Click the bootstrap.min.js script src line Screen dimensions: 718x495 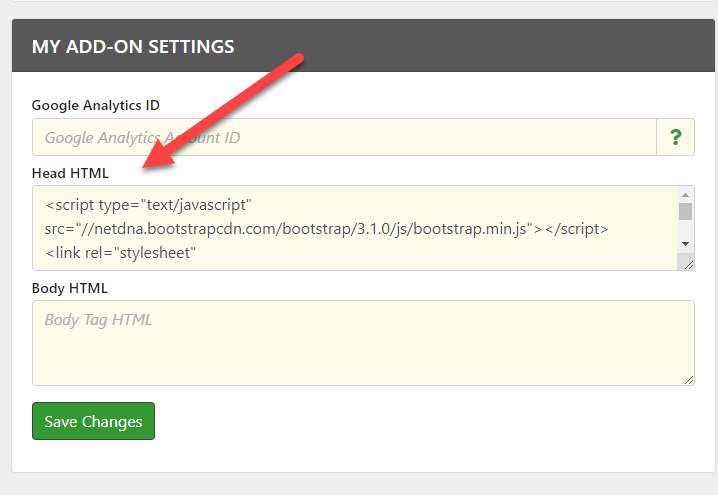(326, 228)
